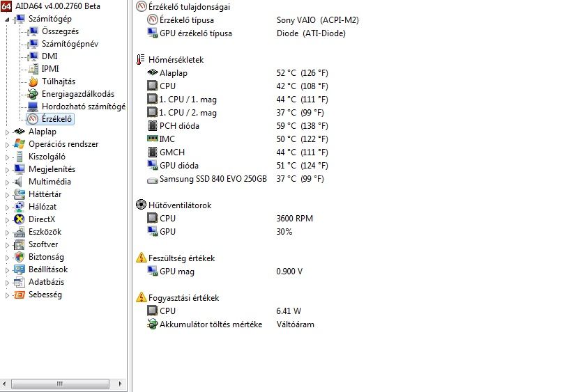The width and height of the screenshot is (580, 392).
Task: Select Samsung SSD 840 EVO 250GB row
Action: click(x=235, y=179)
